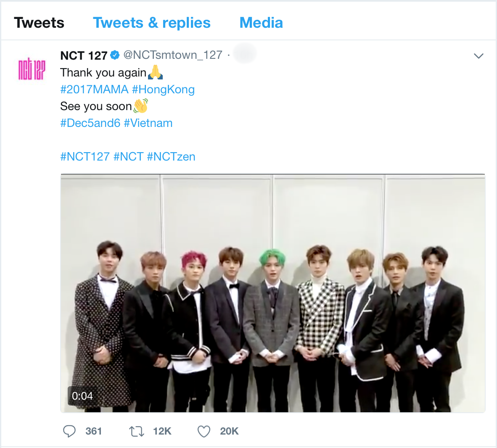The height and width of the screenshot is (448, 497).
Task: Click the 12K retweet count
Action: [162, 431]
